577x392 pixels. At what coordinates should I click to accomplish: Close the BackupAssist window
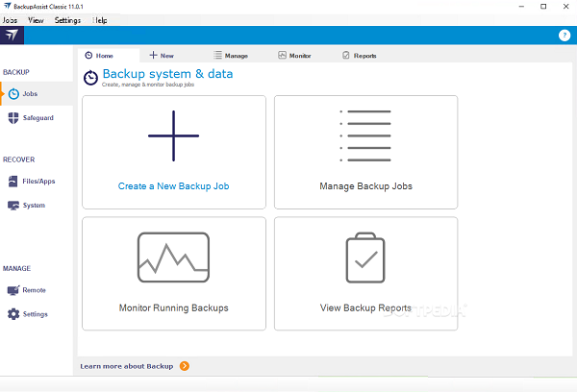tap(566, 7)
